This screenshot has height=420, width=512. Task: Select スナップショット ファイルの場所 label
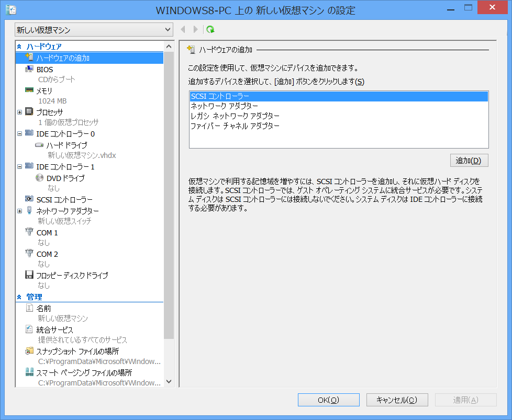[77, 351]
